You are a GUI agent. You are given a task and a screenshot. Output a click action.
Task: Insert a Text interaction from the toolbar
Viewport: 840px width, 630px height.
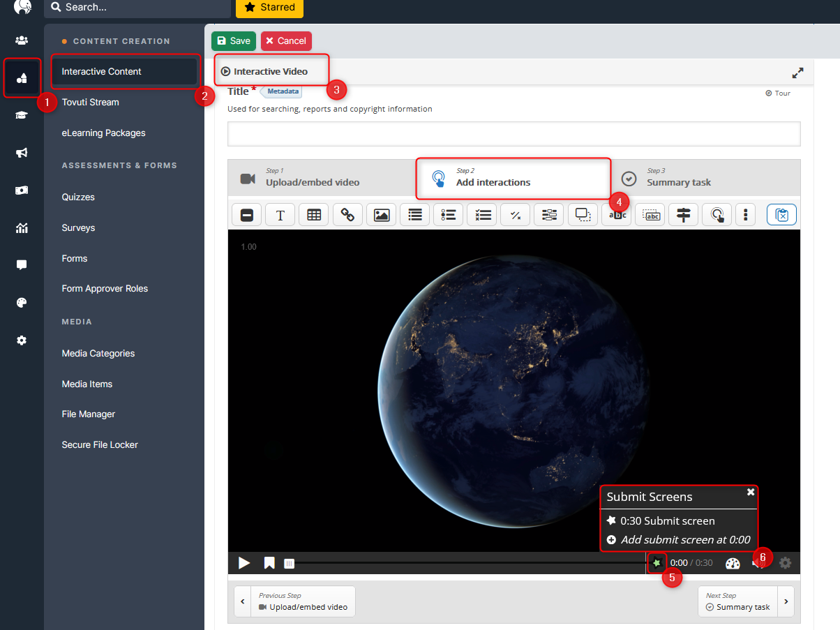click(x=280, y=215)
